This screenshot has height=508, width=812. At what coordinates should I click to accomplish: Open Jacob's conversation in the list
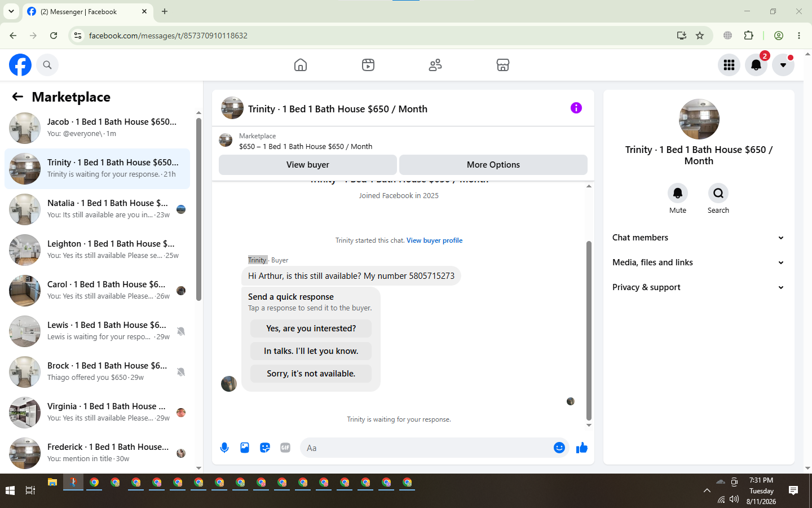tap(97, 128)
